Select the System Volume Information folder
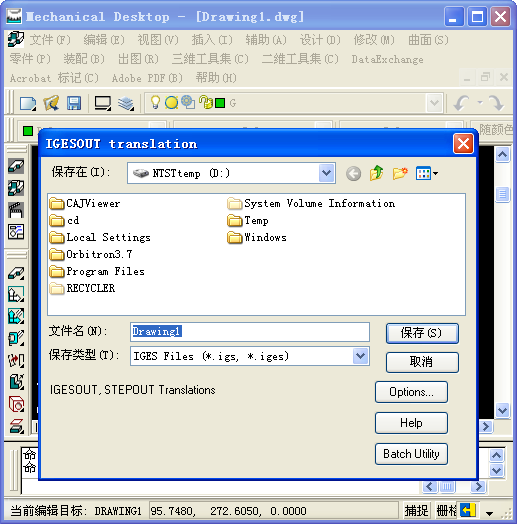The height and width of the screenshot is (524, 517). tap(311, 203)
